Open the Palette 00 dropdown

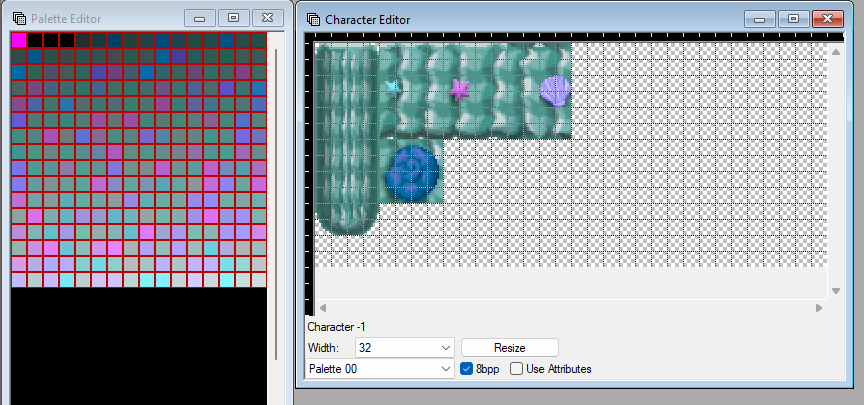380,369
